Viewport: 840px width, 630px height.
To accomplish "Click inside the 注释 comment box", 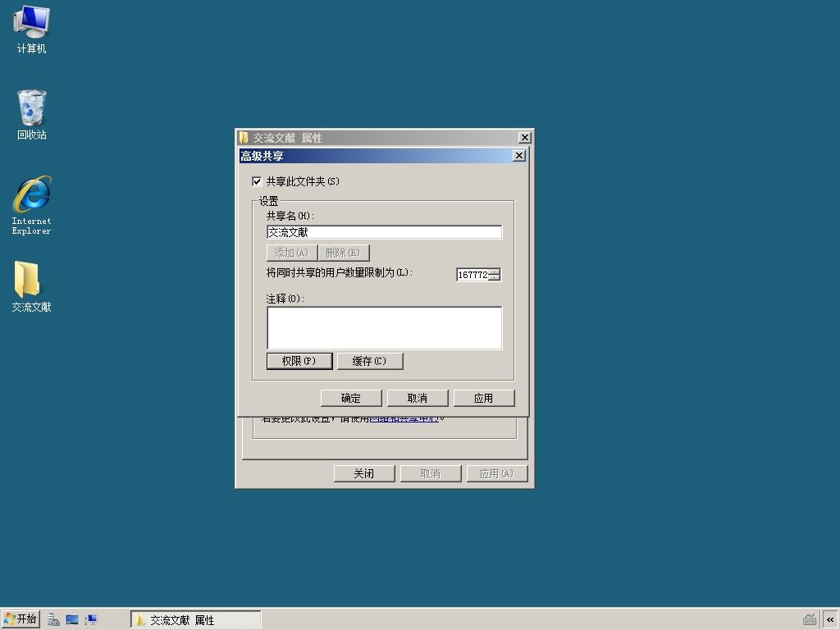I will pos(384,328).
